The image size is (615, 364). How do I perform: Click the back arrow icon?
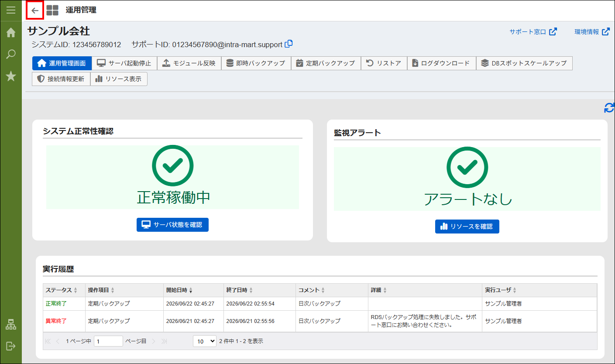click(x=35, y=10)
